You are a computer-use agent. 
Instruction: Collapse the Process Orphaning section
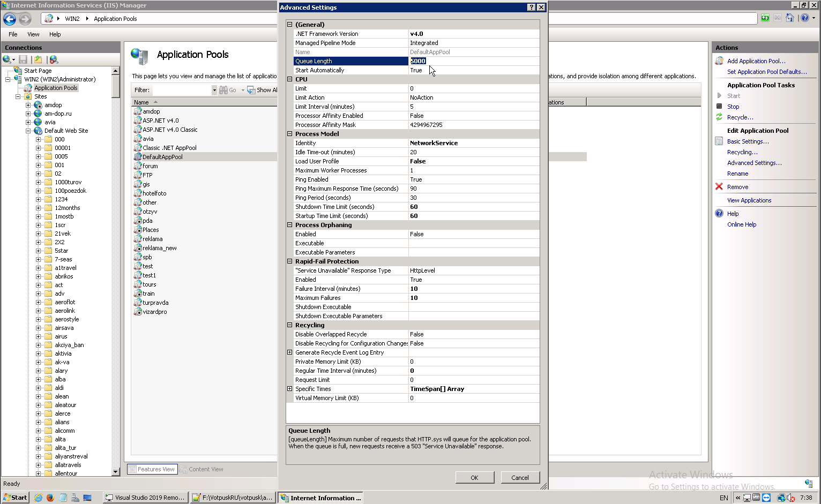point(290,225)
